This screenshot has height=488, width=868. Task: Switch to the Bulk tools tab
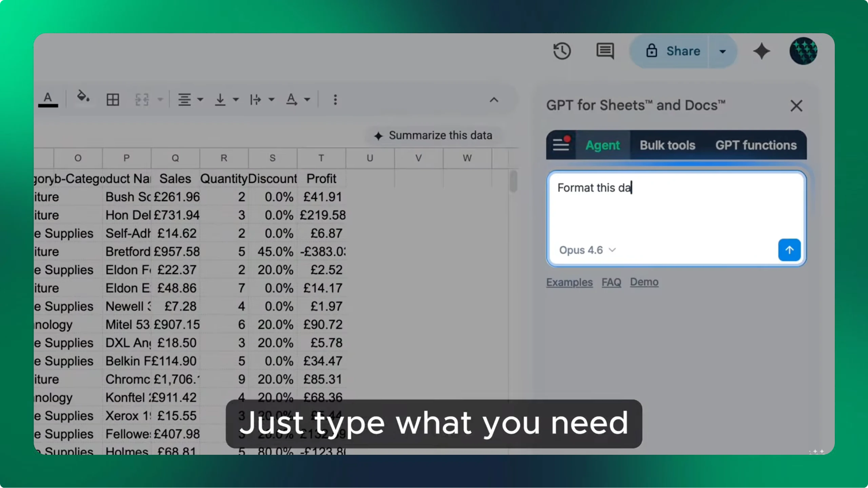[x=667, y=145]
